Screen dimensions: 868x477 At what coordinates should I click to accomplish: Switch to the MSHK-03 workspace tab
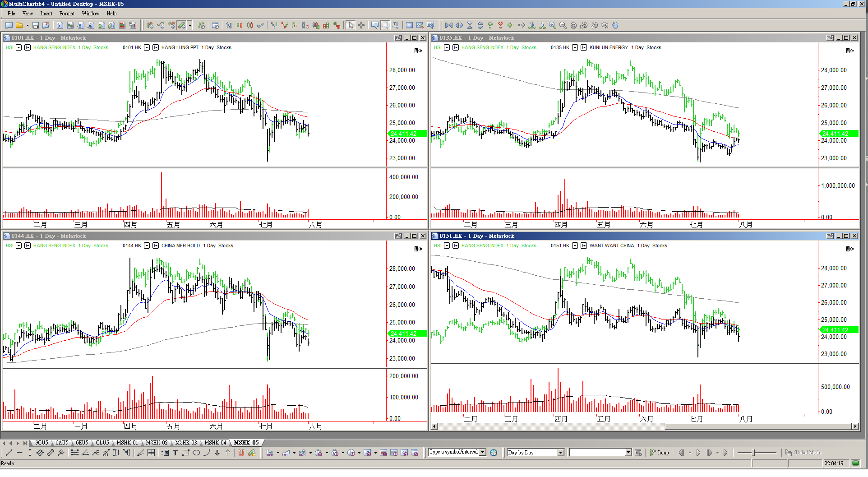pos(186,443)
